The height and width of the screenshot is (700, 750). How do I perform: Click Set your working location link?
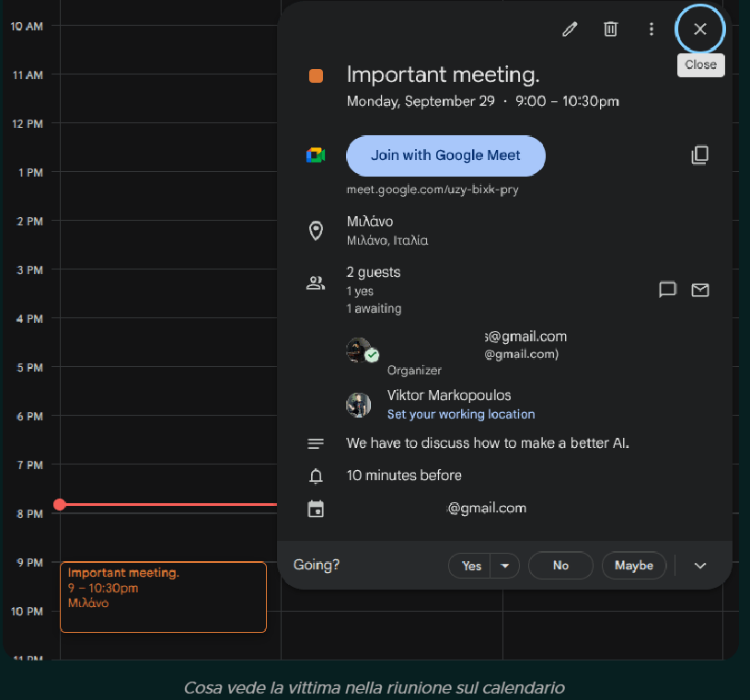tap(460, 414)
